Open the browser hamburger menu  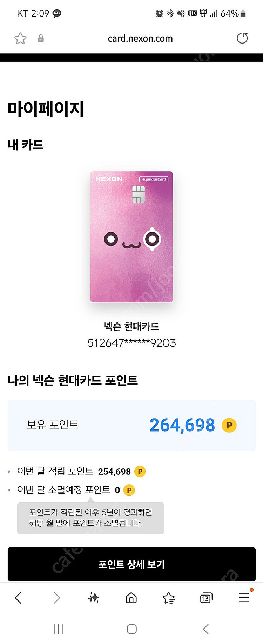pyautogui.click(x=244, y=597)
